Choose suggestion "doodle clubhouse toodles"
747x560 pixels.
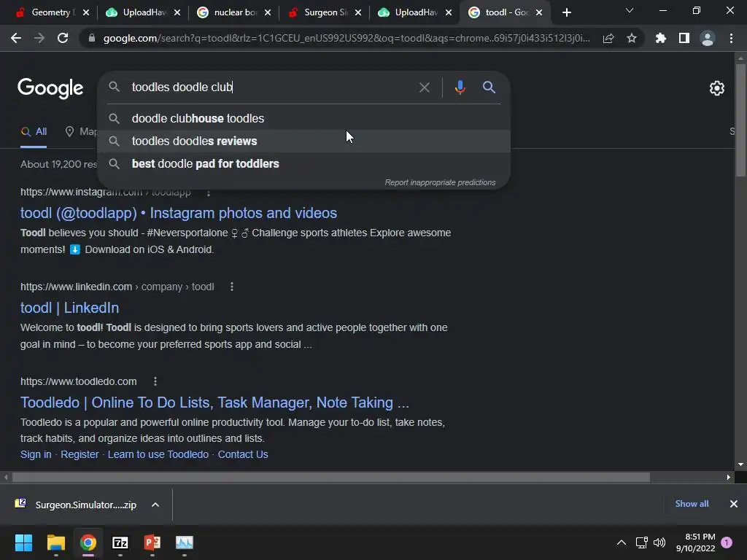304,119
